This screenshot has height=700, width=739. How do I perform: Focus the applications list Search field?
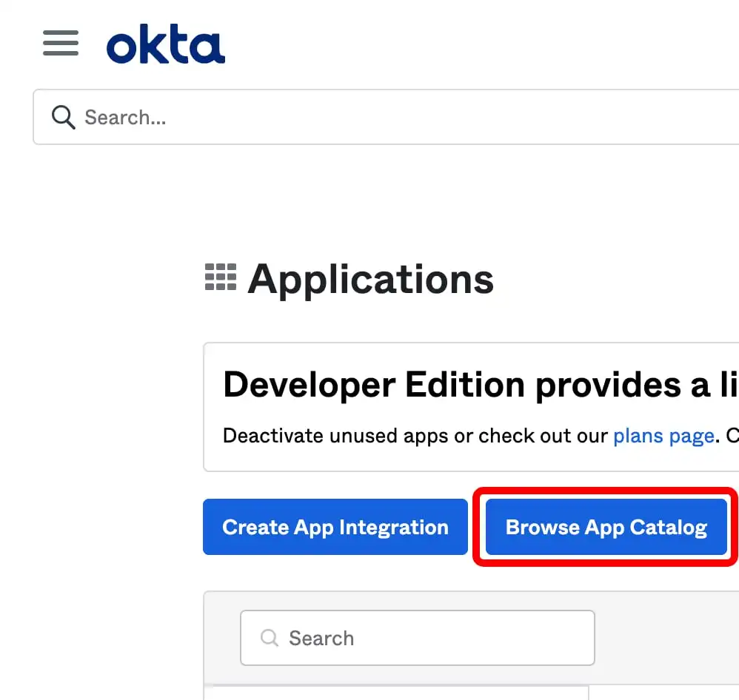(417, 638)
